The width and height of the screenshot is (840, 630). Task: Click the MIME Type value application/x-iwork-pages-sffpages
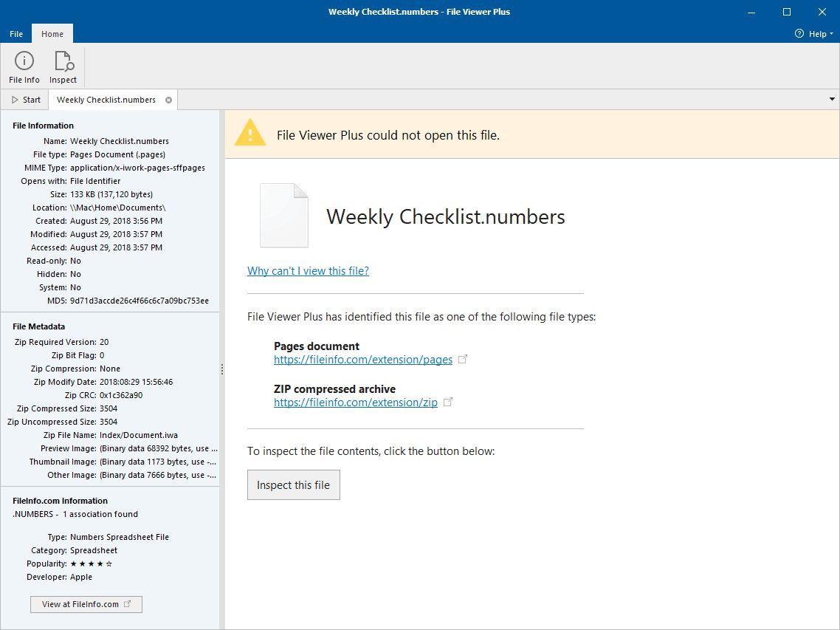click(x=138, y=168)
